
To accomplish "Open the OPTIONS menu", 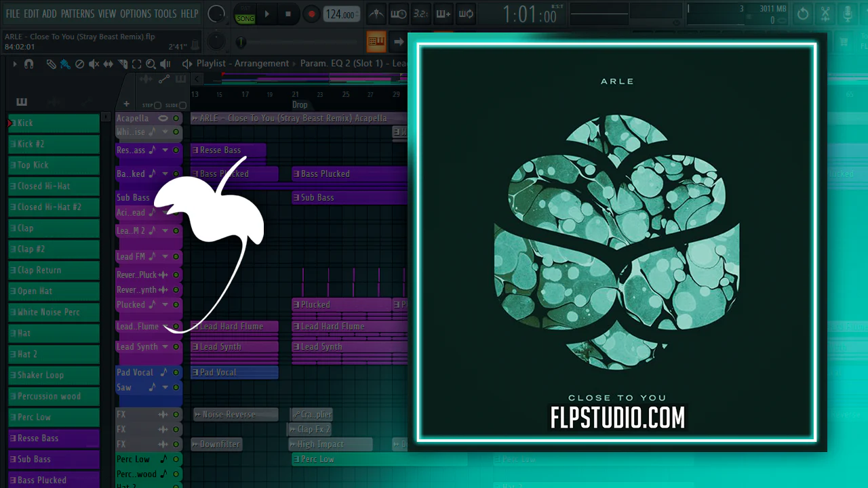I will click(x=136, y=14).
